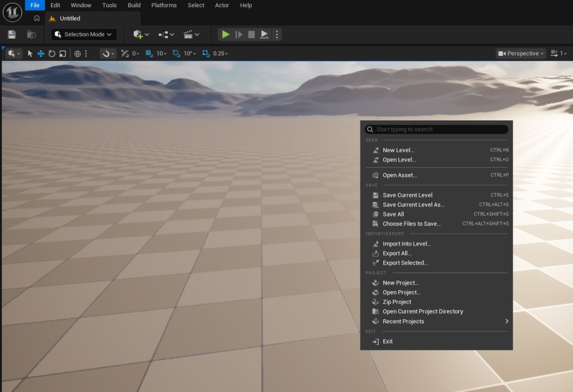Click Exit in the File menu
The width and height of the screenshot is (573, 392).
click(387, 341)
